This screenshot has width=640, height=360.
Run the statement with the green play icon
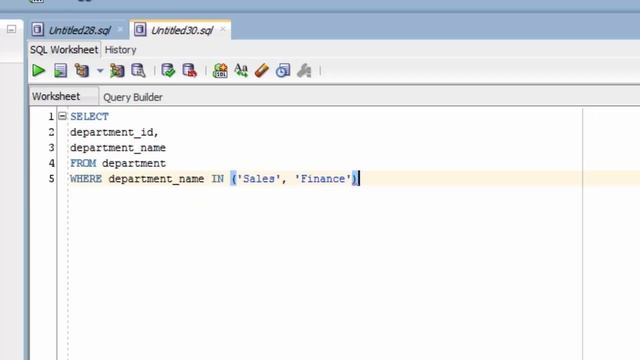38,71
